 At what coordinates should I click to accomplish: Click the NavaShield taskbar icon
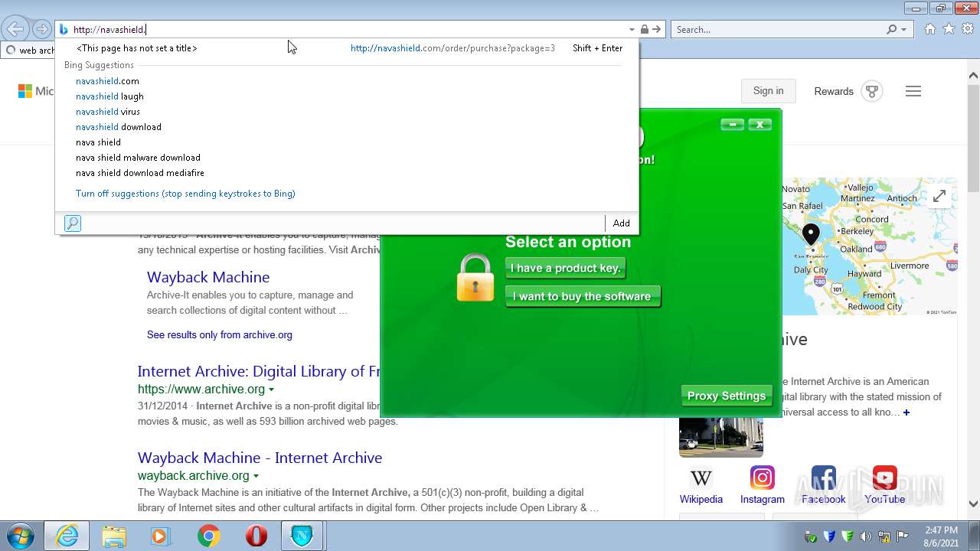coord(302,536)
